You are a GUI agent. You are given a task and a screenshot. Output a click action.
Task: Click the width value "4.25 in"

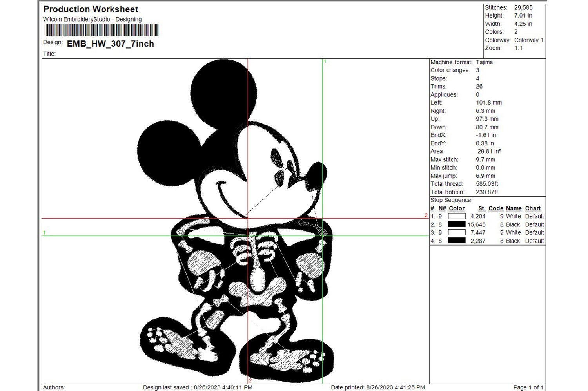coord(523,24)
